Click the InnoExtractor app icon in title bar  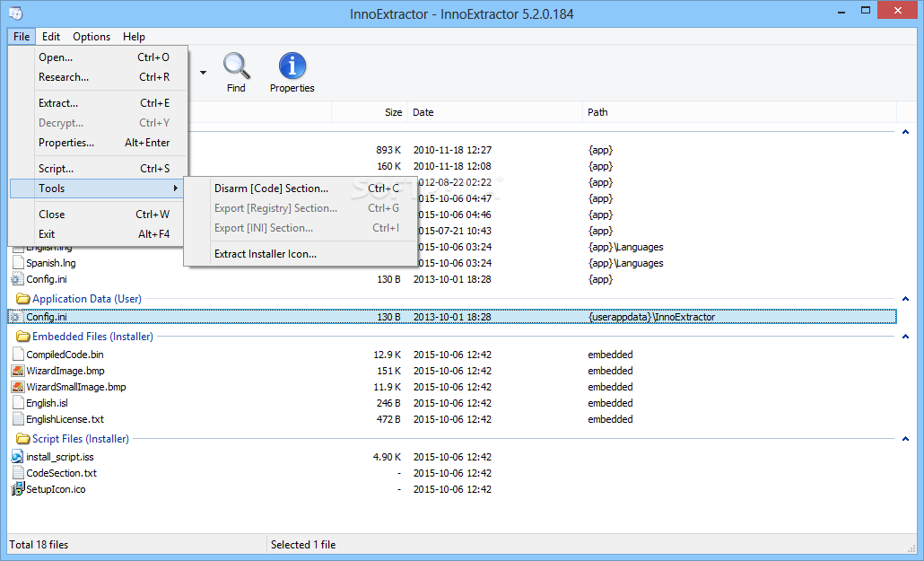(16, 13)
